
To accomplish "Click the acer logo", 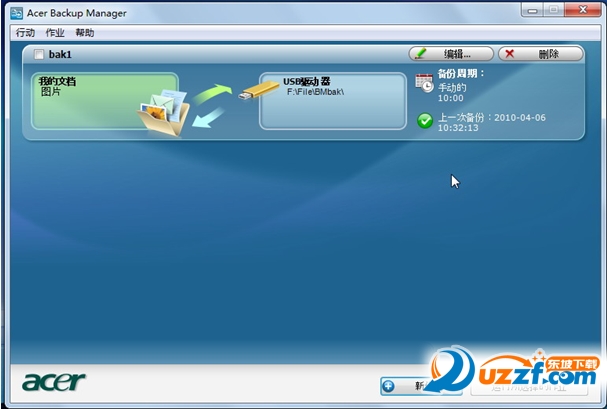I will click(54, 382).
